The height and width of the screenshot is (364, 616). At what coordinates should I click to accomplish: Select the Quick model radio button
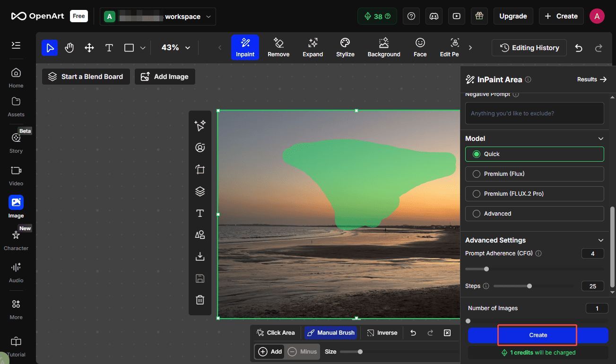(x=477, y=154)
